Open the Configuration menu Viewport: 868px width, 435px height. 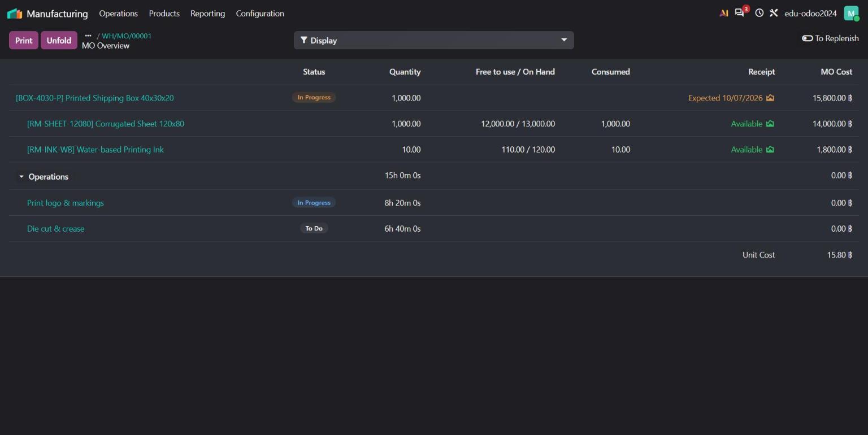coord(260,14)
